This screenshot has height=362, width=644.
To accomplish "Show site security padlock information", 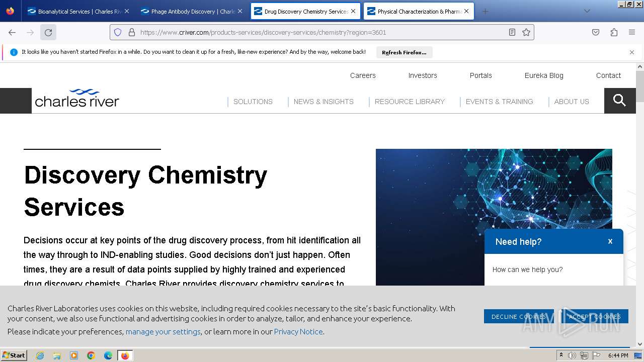I will point(132,32).
